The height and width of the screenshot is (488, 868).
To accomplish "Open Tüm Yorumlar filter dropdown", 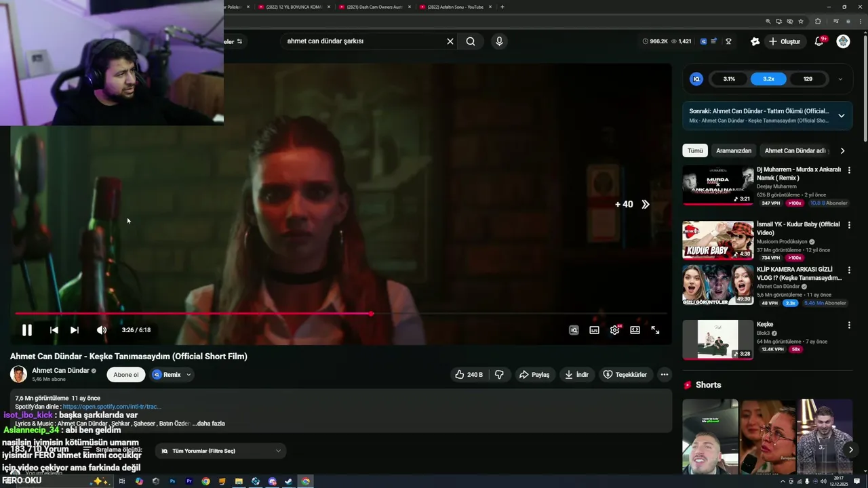I will point(221,451).
